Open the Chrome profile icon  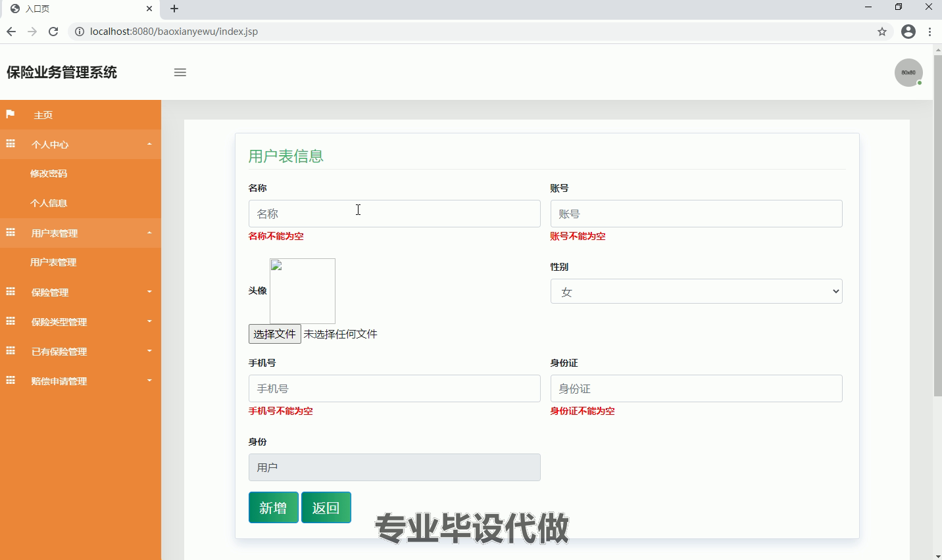pyautogui.click(x=908, y=32)
